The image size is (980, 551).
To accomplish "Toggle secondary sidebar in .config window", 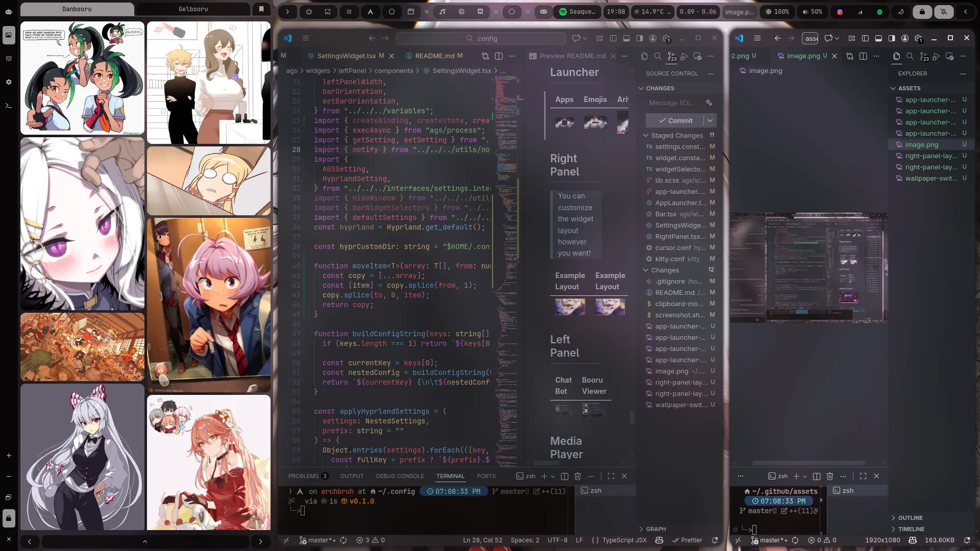I will pyautogui.click(x=640, y=38).
